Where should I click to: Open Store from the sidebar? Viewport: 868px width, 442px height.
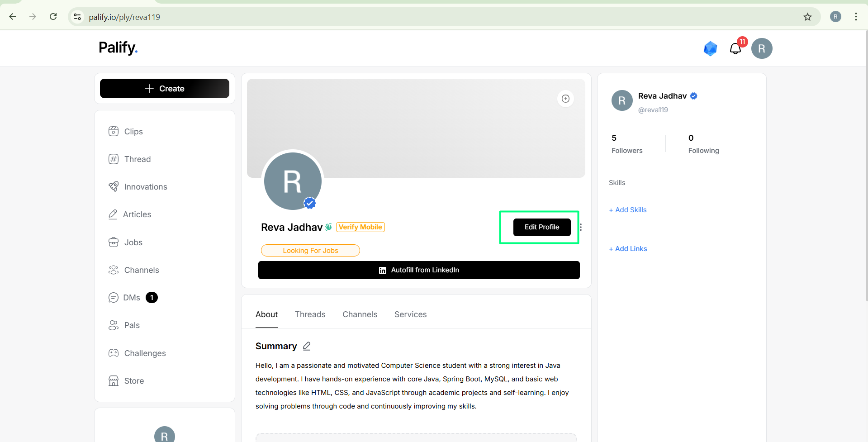(126, 381)
